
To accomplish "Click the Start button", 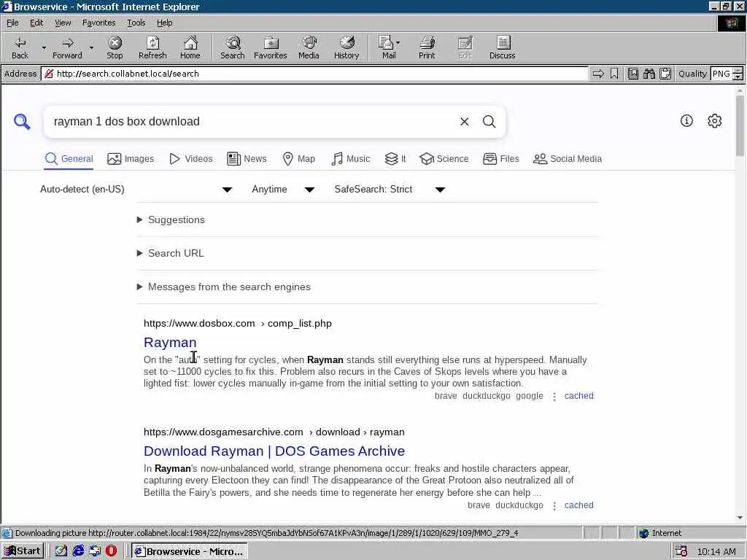I will (x=23, y=551).
